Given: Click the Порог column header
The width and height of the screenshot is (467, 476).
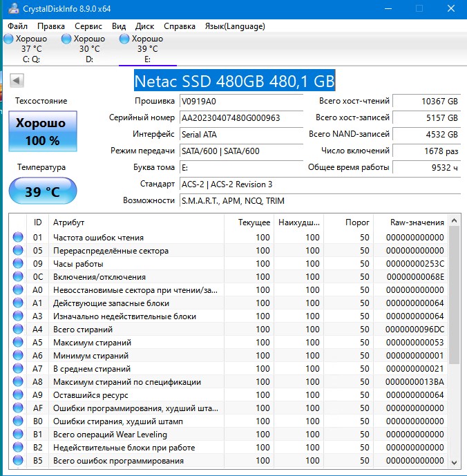Looking at the screenshot, I should click(x=349, y=222).
